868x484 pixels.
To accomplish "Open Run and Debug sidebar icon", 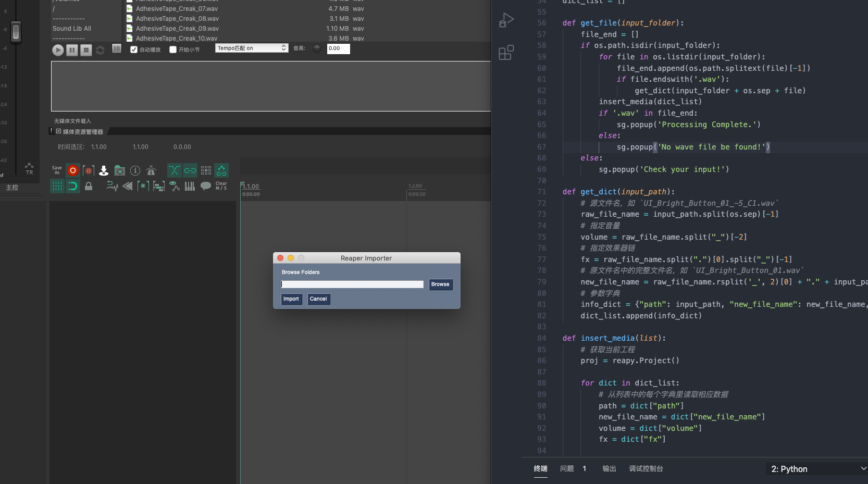I will click(x=506, y=21).
